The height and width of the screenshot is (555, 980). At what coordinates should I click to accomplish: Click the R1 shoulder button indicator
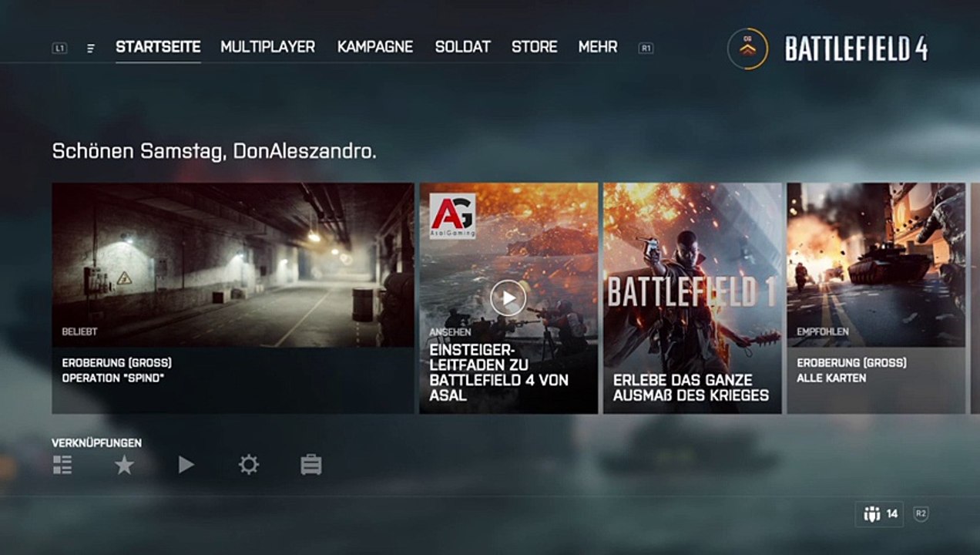(x=646, y=48)
